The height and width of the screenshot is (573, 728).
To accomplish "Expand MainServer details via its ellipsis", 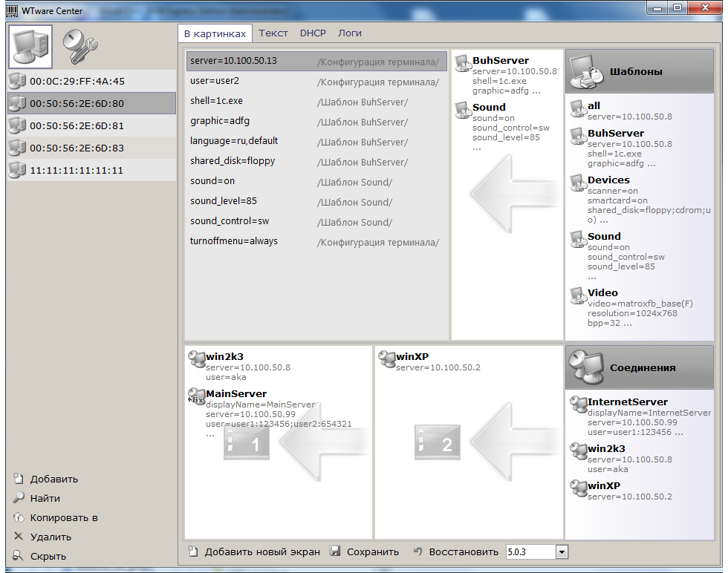I will coord(209,436).
